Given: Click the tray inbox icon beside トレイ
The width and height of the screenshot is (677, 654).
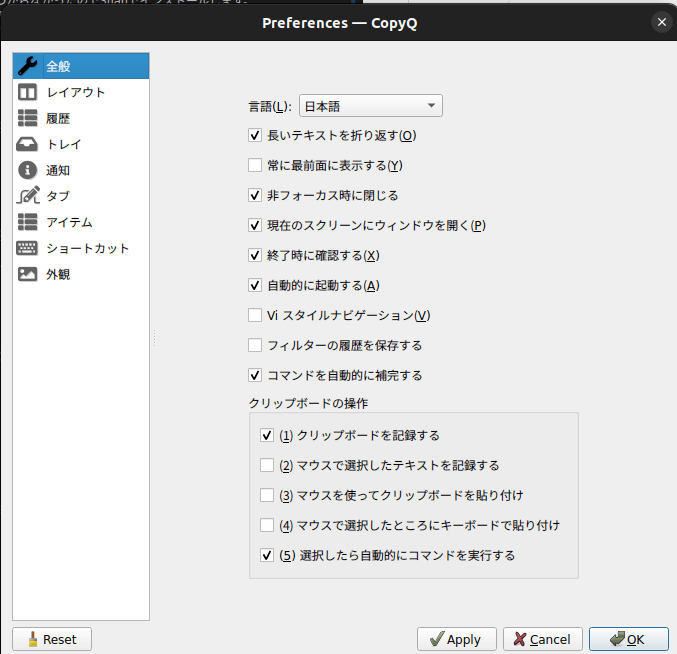Looking at the screenshot, I should pos(27,144).
